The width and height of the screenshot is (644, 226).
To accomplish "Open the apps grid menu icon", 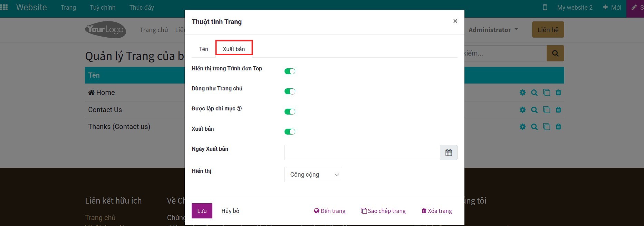I will click(4, 7).
